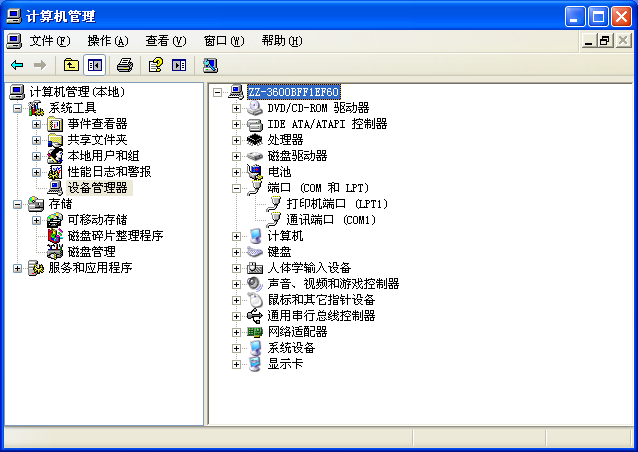Click the 键盘 label in device list
This screenshot has height=452, width=638.
(279, 252)
